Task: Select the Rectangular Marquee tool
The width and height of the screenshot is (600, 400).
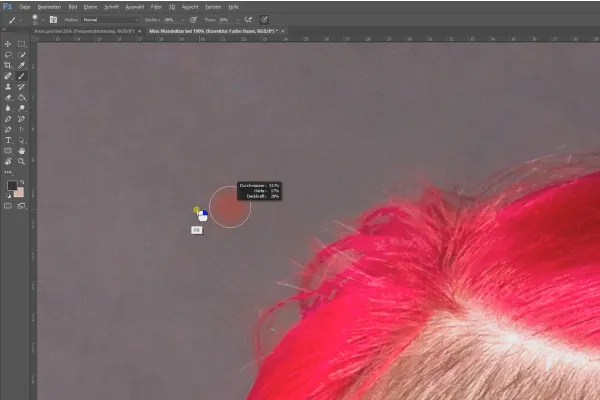Action: click(21, 44)
